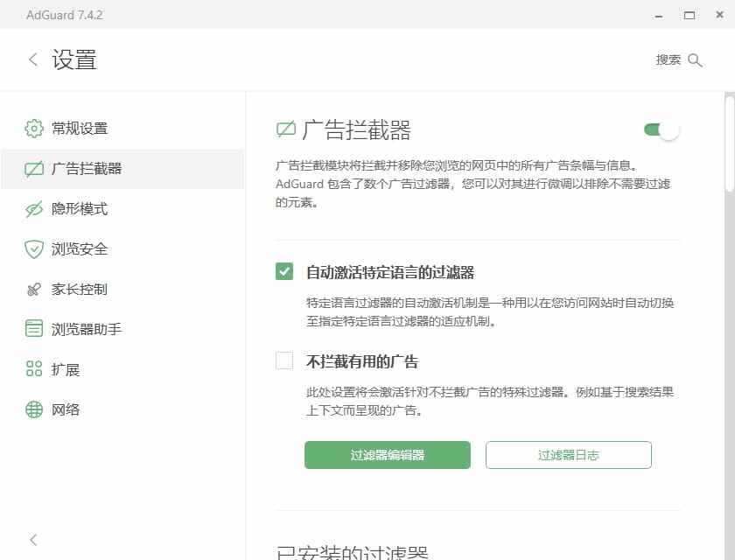This screenshot has height=560, width=735.
Task: Click the 搜索 text label
Action: coord(668,60)
